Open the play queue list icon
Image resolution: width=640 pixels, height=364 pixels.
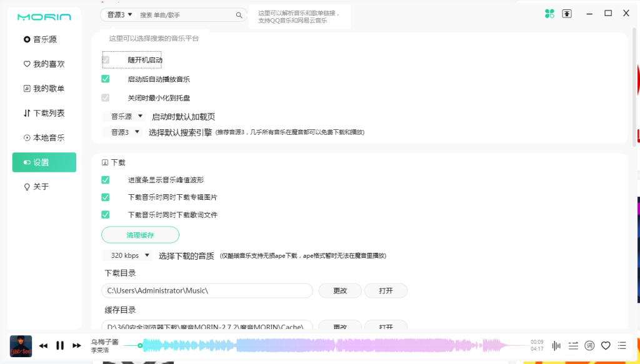(x=621, y=345)
